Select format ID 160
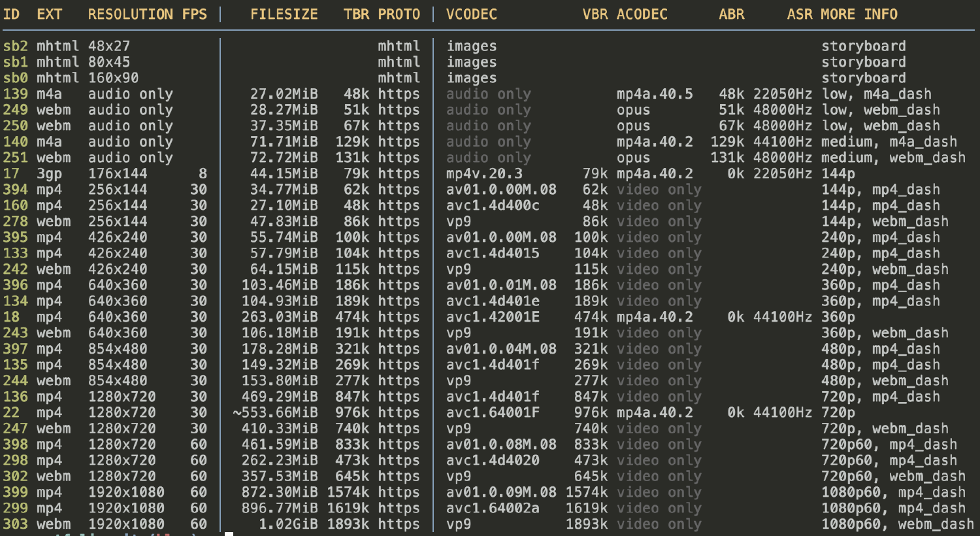980x536 pixels. pos(16,205)
